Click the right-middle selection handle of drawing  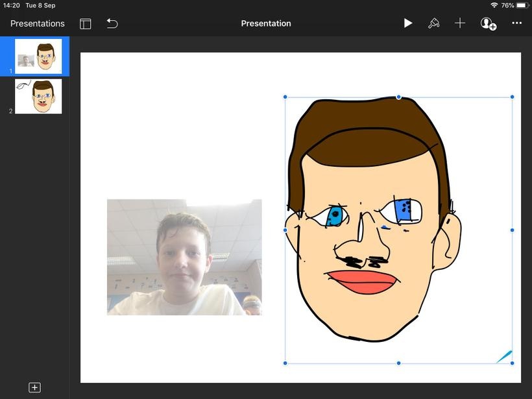[x=512, y=230]
